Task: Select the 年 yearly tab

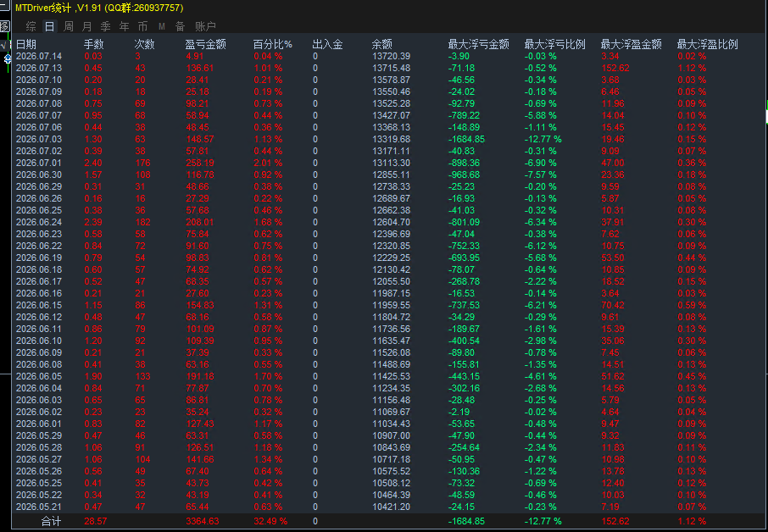Action: [125, 26]
